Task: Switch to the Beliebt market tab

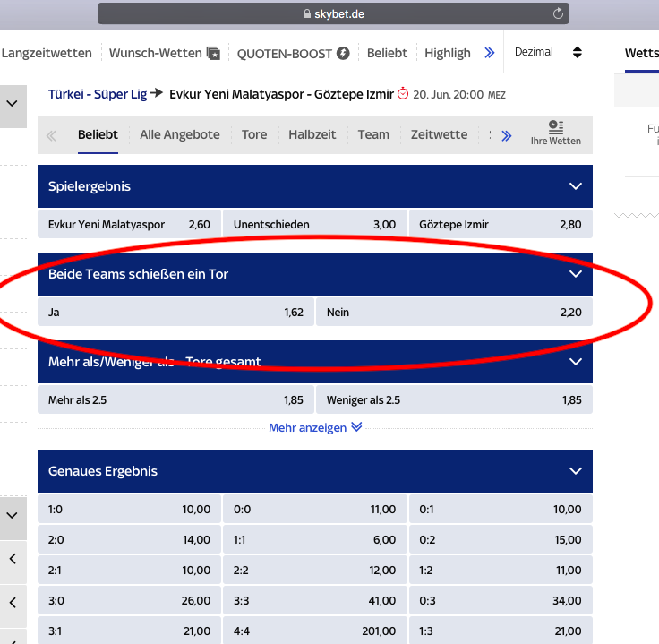Action: point(98,134)
